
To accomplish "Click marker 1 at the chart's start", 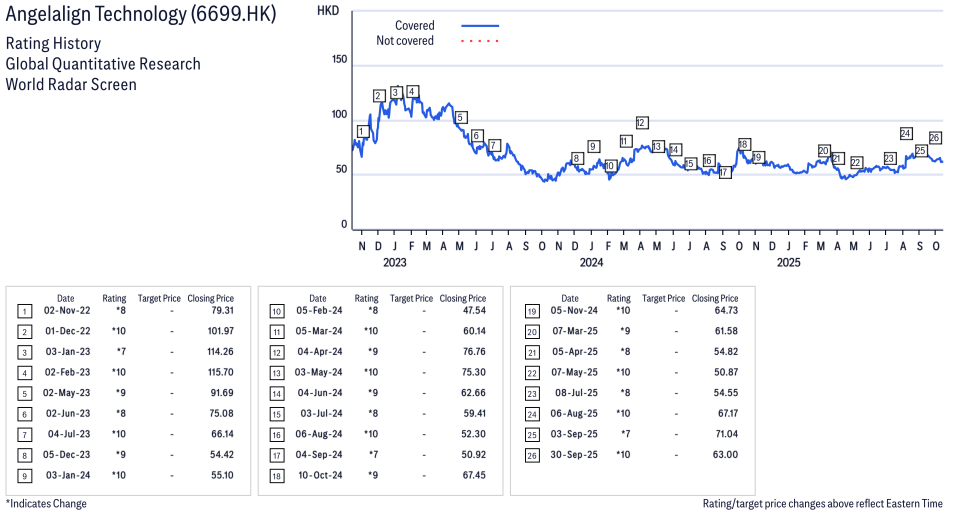I will (x=362, y=131).
